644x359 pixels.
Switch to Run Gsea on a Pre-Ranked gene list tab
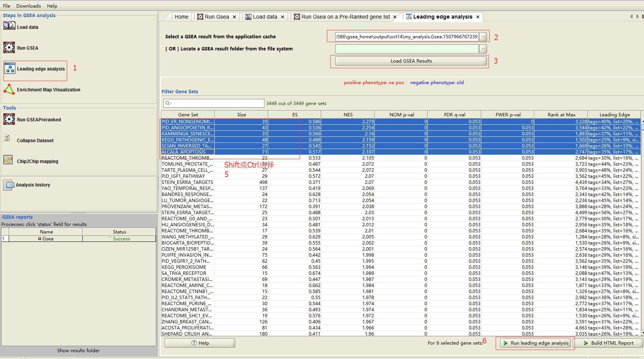click(x=346, y=17)
